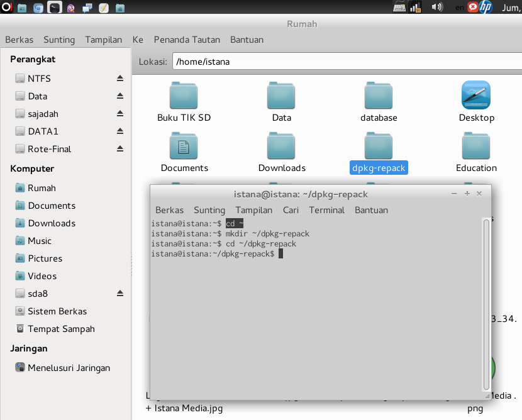
Task: Switch the 'en' keyboard layout indicator
Action: coord(460,8)
